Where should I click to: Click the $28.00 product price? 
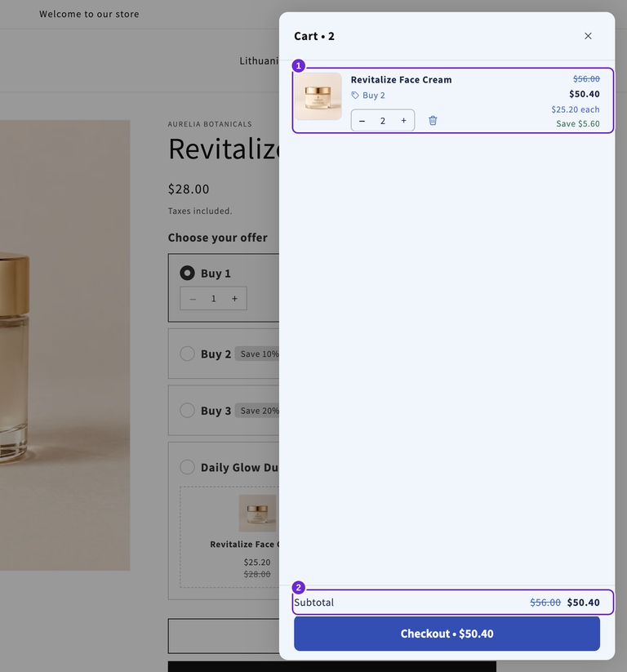[x=189, y=189]
